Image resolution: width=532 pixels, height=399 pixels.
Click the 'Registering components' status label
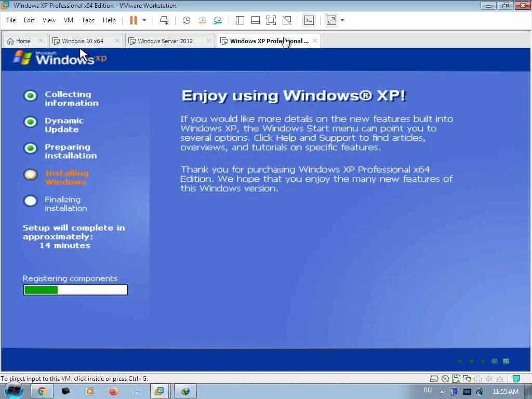[x=70, y=278]
